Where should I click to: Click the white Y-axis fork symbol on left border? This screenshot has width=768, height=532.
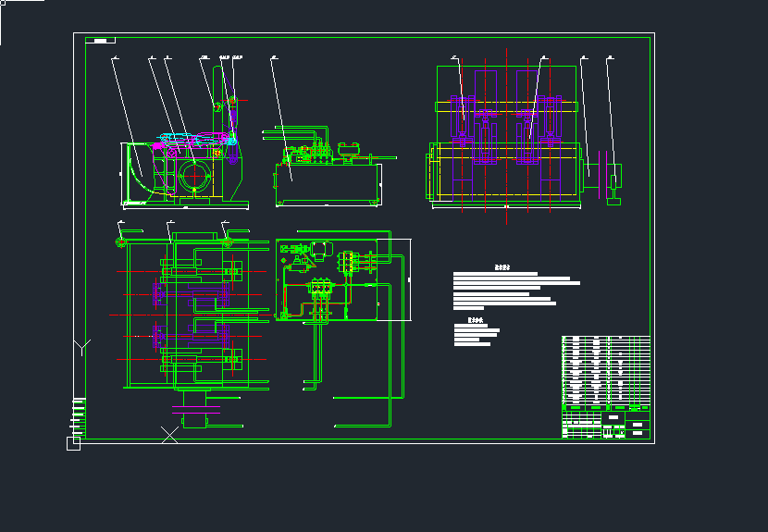[83, 347]
